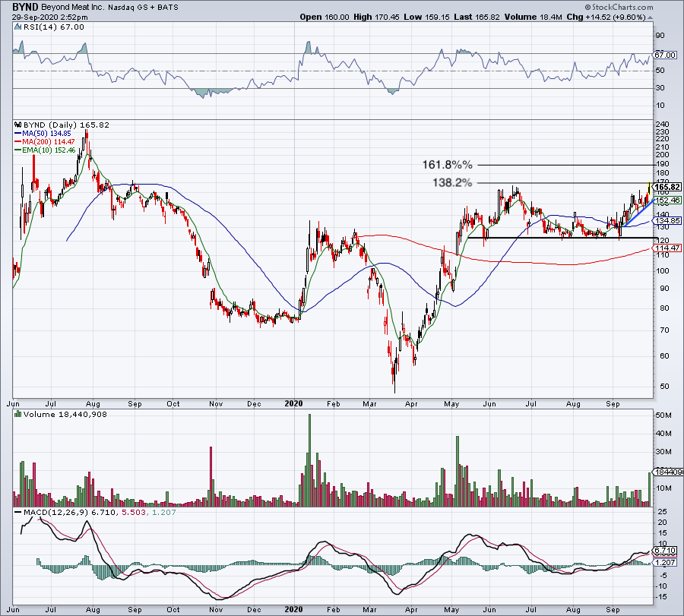The image size is (684, 616).
Task: Click the 138.2% Fibonacci level label
Action: coord(452,182)
